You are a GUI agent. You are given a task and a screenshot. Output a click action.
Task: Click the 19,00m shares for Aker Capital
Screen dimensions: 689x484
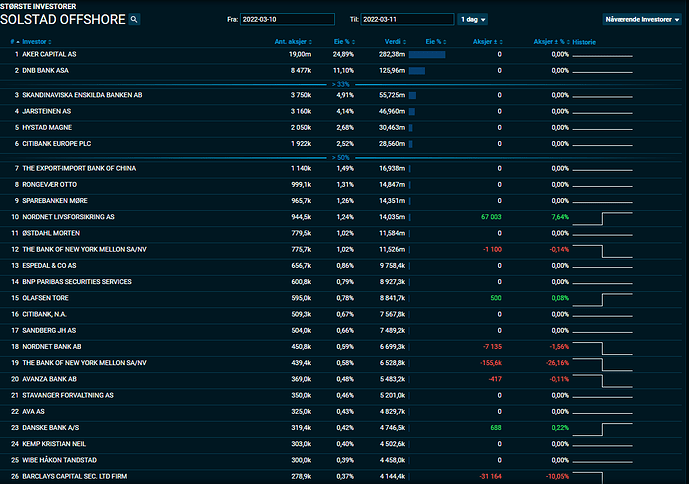point(300,54)
